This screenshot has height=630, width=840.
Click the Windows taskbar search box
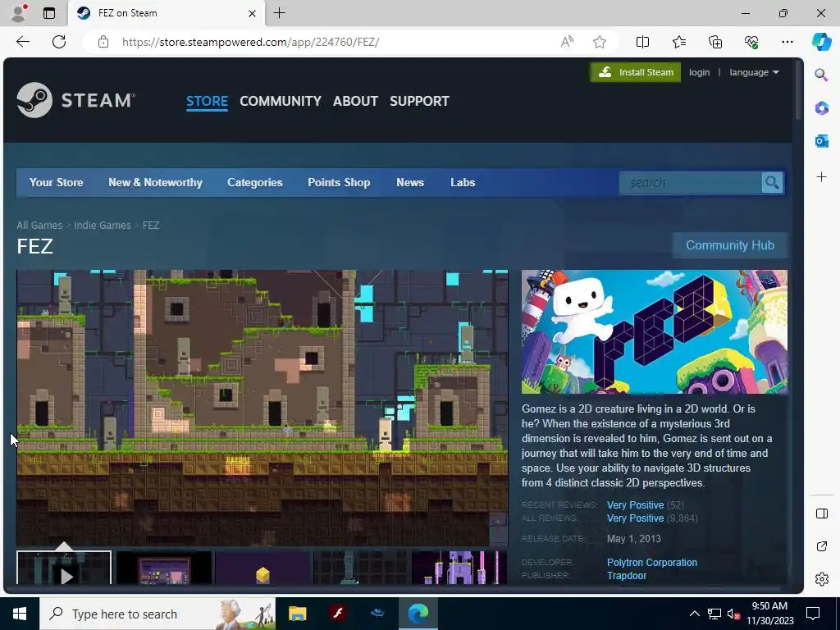[157, 614]
